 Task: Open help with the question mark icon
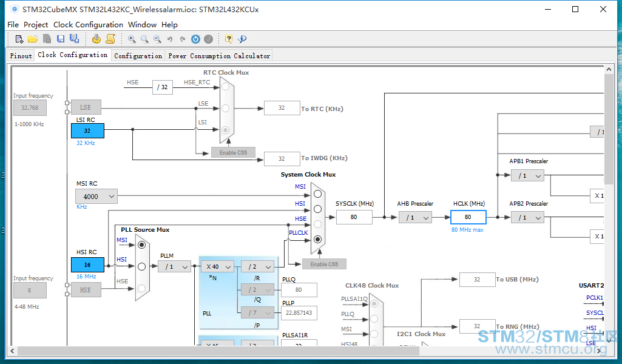[x=229, y=39]
